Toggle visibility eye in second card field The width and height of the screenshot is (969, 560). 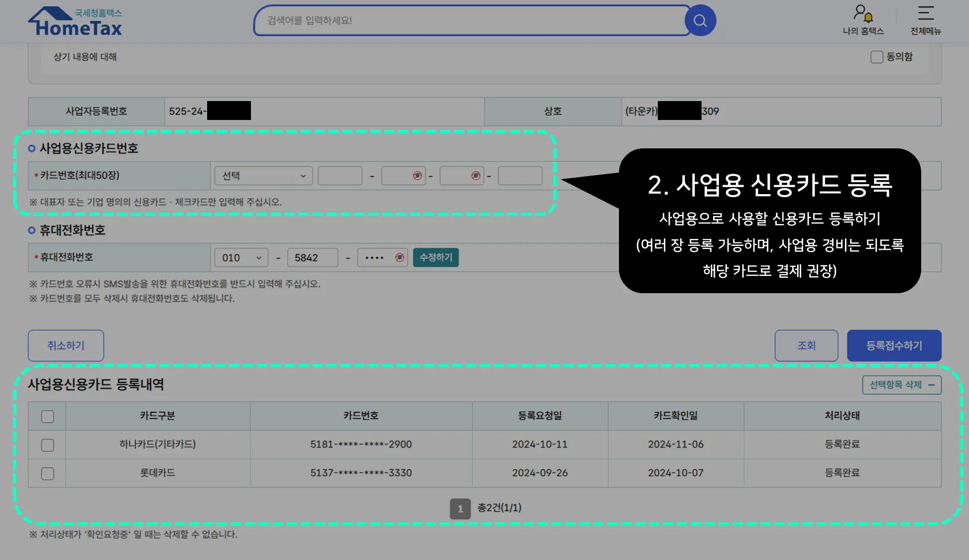[417, 176]
